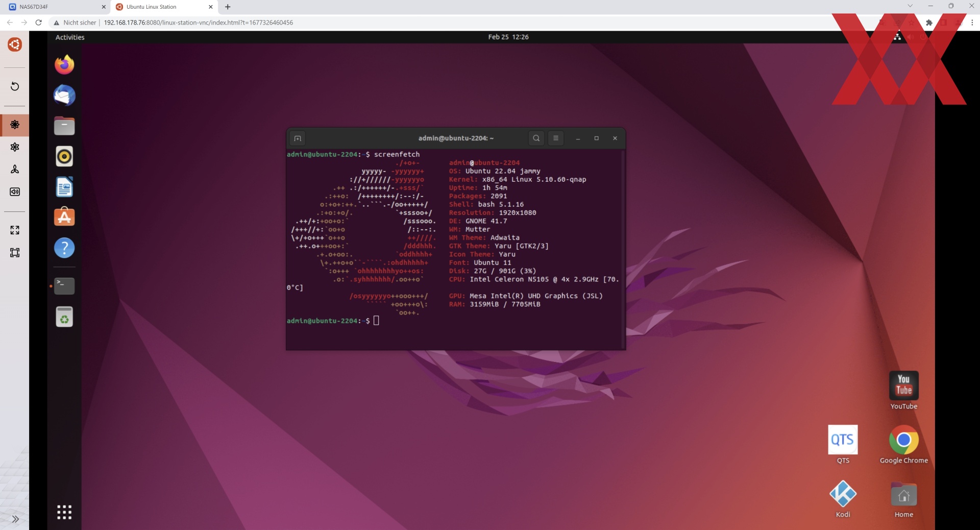Click the terminal title admin@ubuntu-2204: ~

tap(456, 138)
